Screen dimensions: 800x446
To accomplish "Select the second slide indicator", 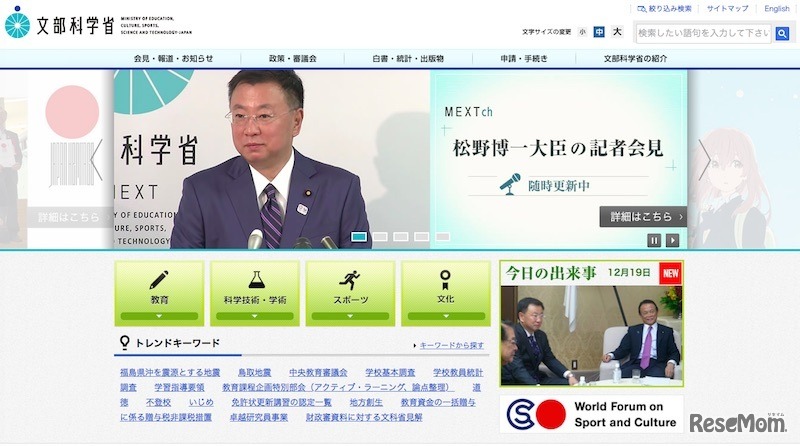I will tap(380, 237).
